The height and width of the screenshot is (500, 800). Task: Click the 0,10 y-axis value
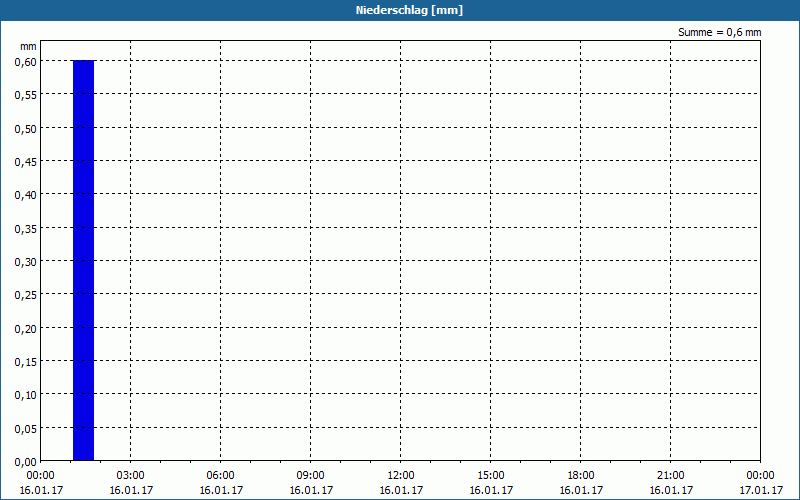26,395
